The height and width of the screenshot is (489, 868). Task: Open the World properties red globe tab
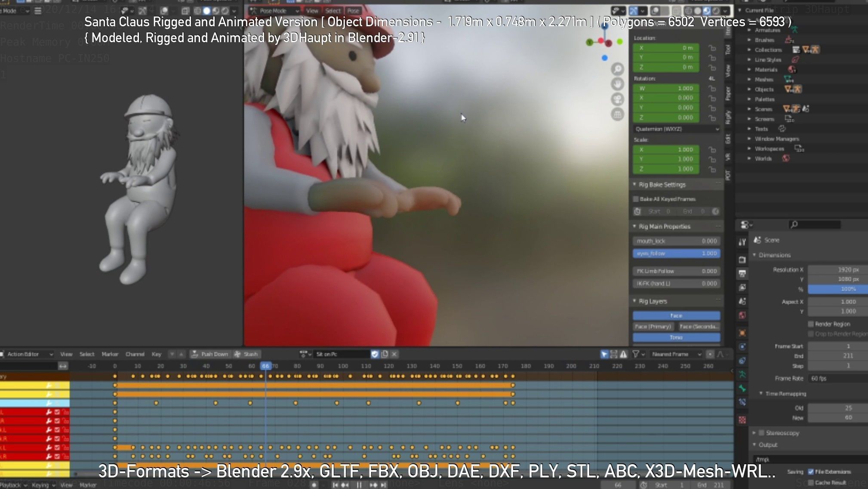coord(742,315)
